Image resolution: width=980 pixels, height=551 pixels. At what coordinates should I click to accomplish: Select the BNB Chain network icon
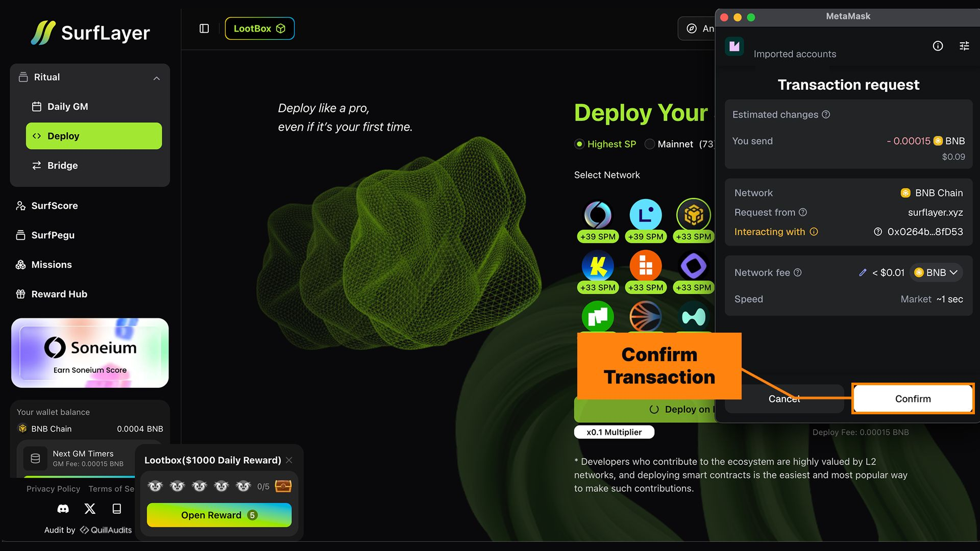[693, 215]
